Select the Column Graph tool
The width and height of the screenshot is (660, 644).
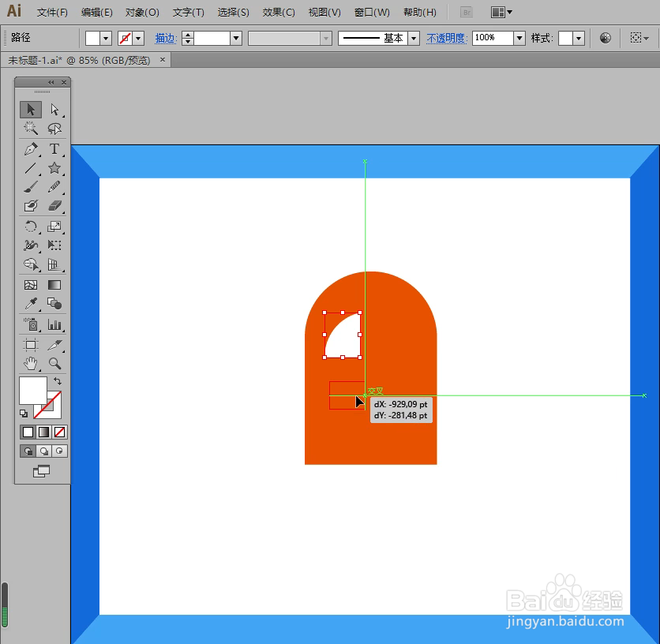click(54, 324)
